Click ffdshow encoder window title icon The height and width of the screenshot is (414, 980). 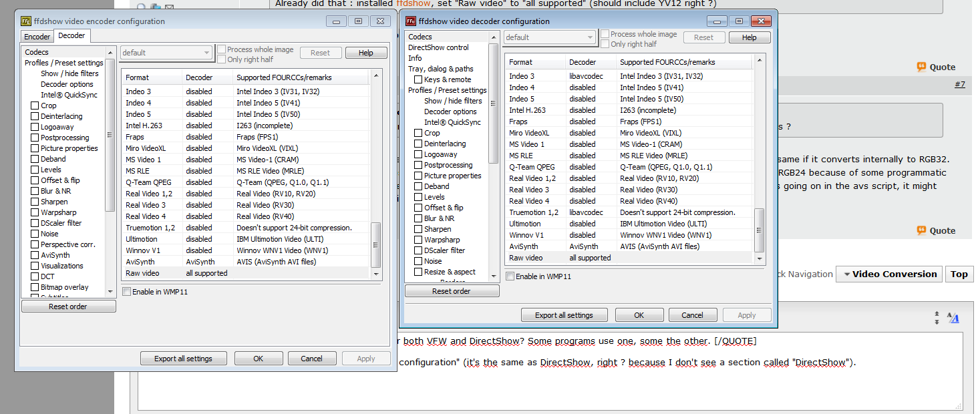[x=26, y=21]
